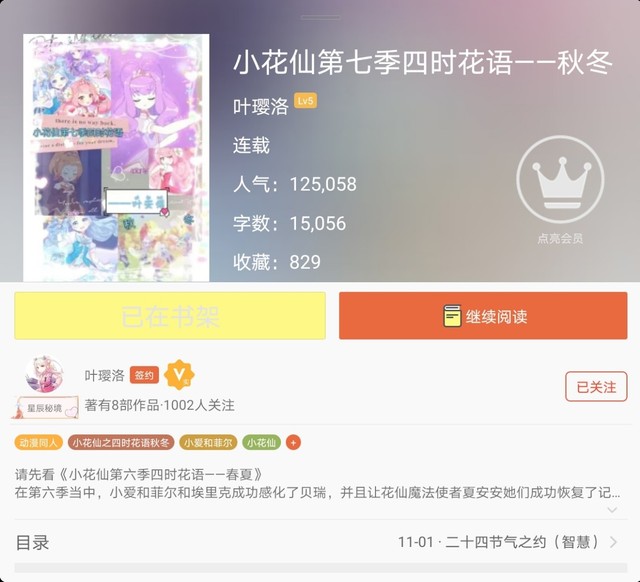This screenshot has width=640, height=582.
Task: Tap the Lv5 level badge
Action: [x=306, y=101]
